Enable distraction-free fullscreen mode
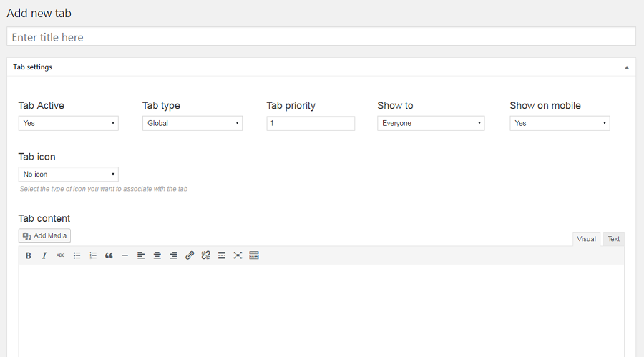This screenshot has height=357, width=644. point(238,255)
